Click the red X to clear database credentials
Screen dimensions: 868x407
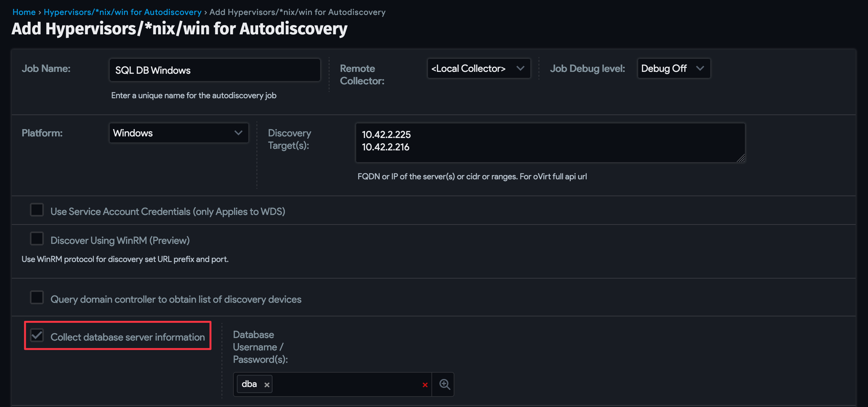click(x=424, y=385)
